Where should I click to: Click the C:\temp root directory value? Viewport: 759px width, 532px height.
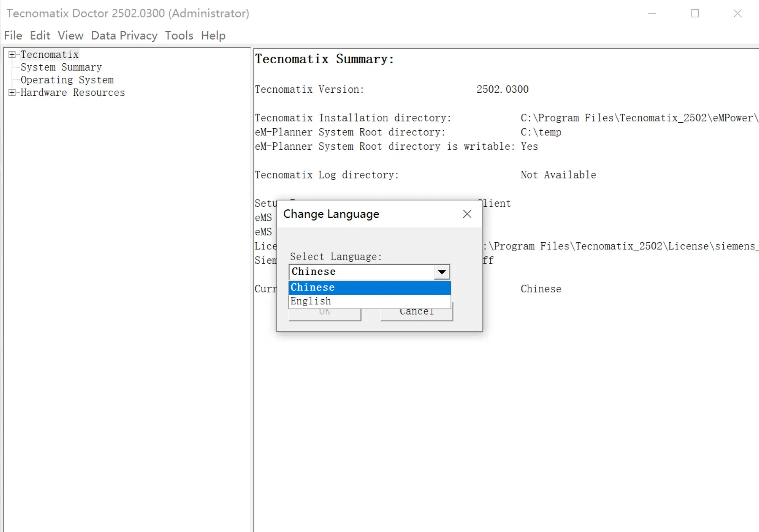click(541, 132)
